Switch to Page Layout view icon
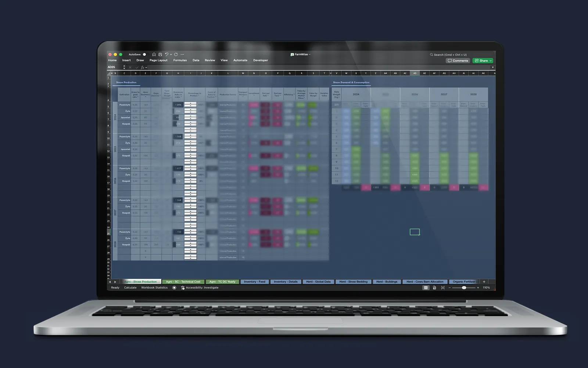This screenshot has height=368, width=588. click(x=434, y=288)
